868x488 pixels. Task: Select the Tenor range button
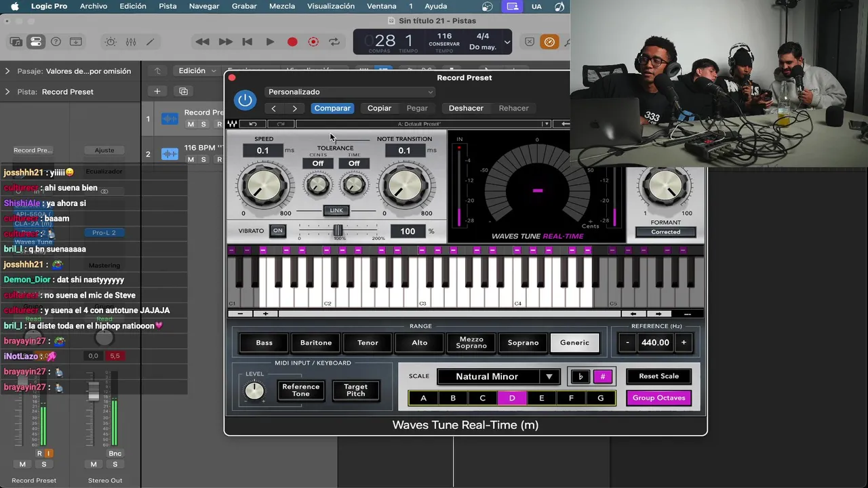coord(368,343)
